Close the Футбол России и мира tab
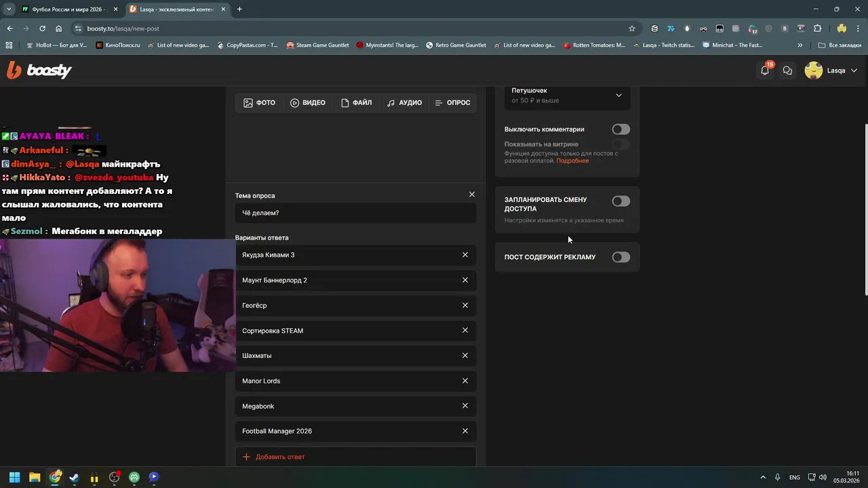The image size is (868, 488). click(x=115, y=9)
